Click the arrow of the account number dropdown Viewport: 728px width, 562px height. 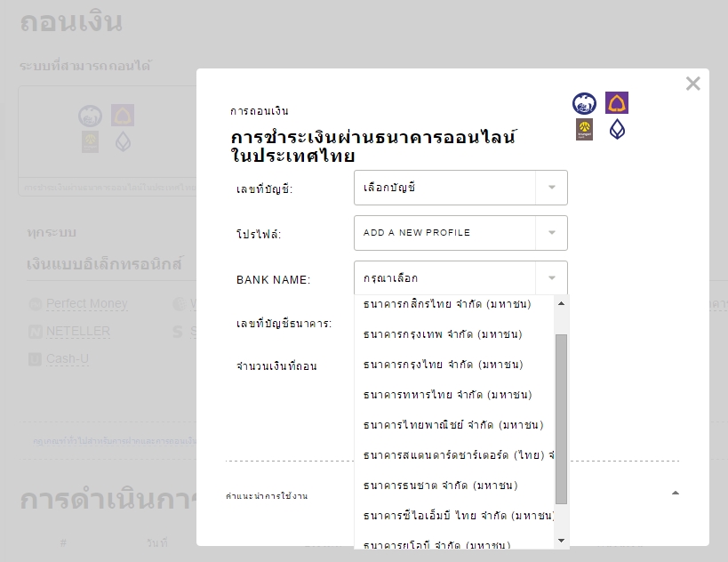[x=552, y=188]
